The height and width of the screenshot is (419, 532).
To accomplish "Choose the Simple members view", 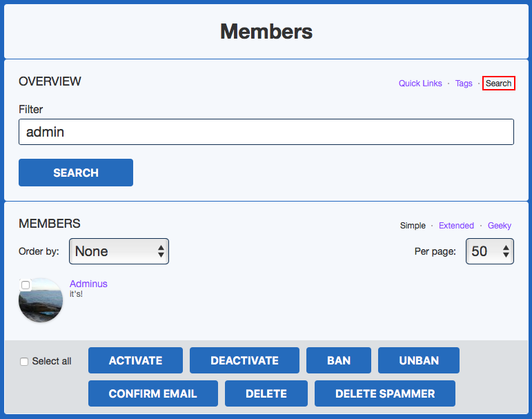I will pyautogui.click(x=413, y=226).
